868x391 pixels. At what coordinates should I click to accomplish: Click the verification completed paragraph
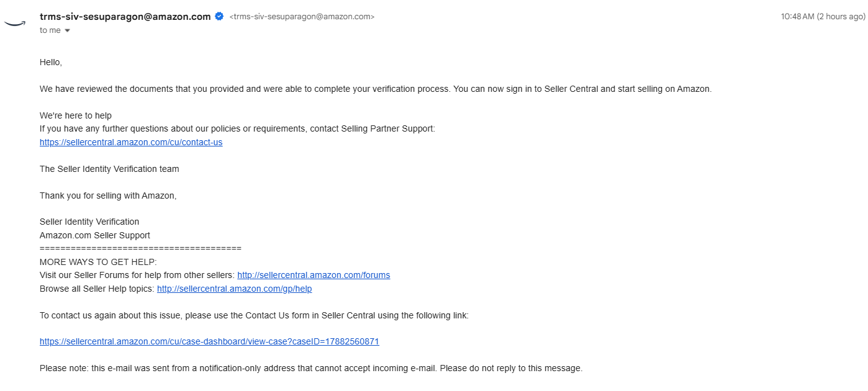376,89
